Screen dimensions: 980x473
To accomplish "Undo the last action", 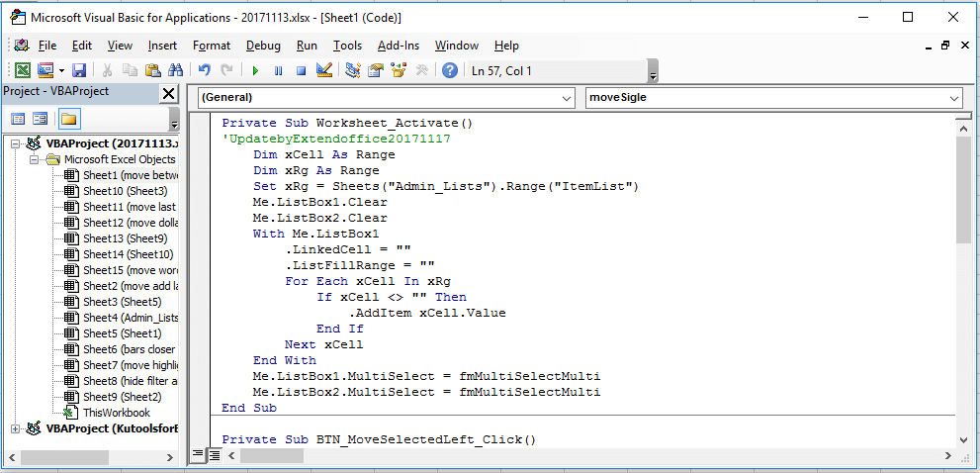I will pos(205,70).
